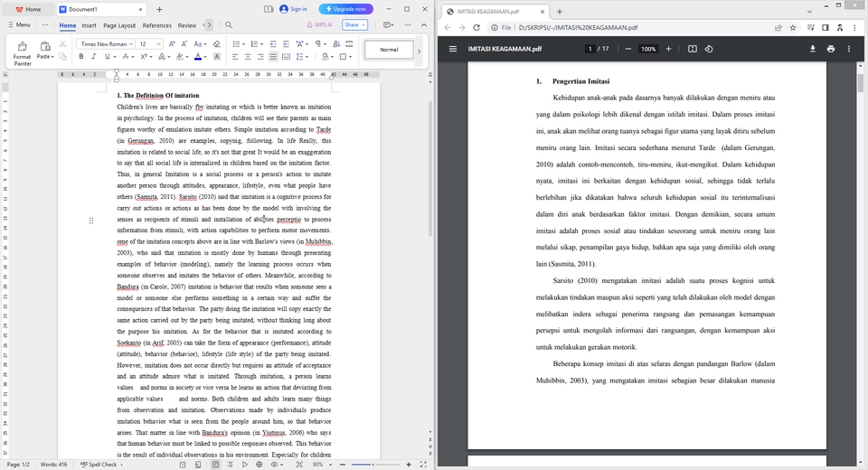The image size is (868, 470).
Task: Toggle bold formatting
Action: pos(81,56)
